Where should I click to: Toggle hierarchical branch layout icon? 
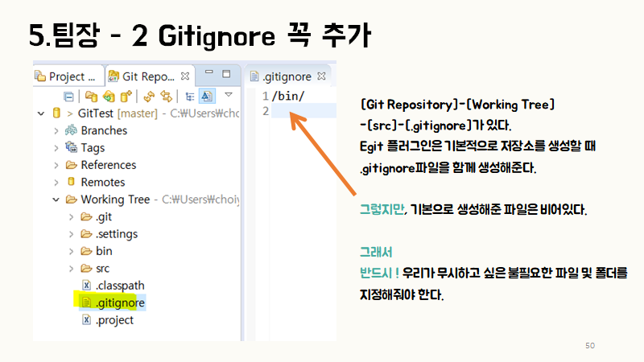click(x=189, y=96)
